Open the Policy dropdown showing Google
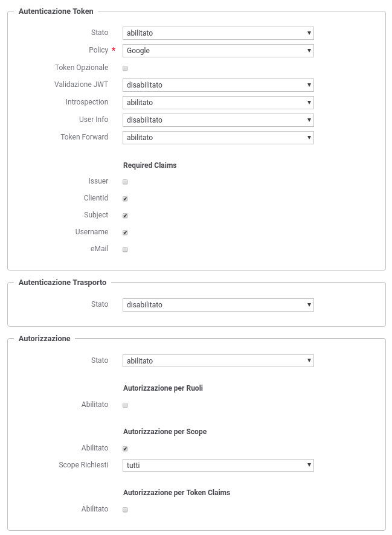Viewport: 392px width, 535px height. pos(218,51)
